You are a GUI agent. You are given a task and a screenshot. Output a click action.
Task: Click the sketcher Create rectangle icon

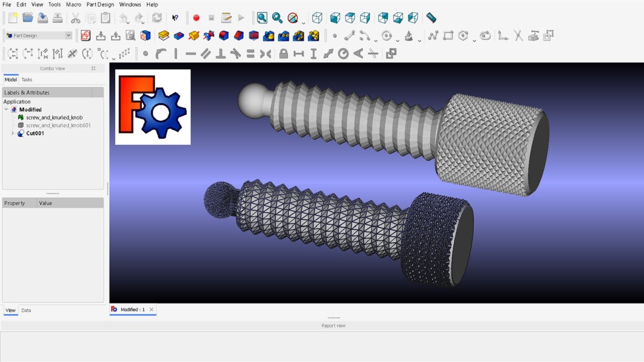pos(448,36)
